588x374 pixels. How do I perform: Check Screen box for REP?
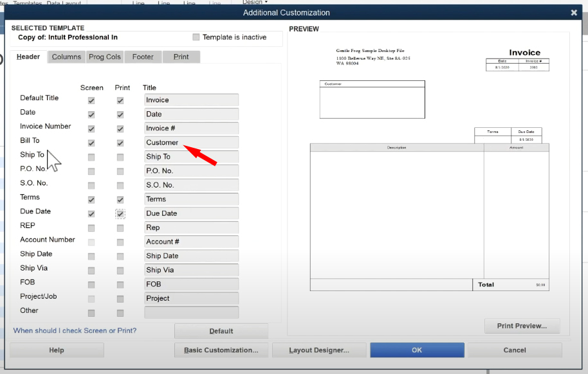[91, 228]
